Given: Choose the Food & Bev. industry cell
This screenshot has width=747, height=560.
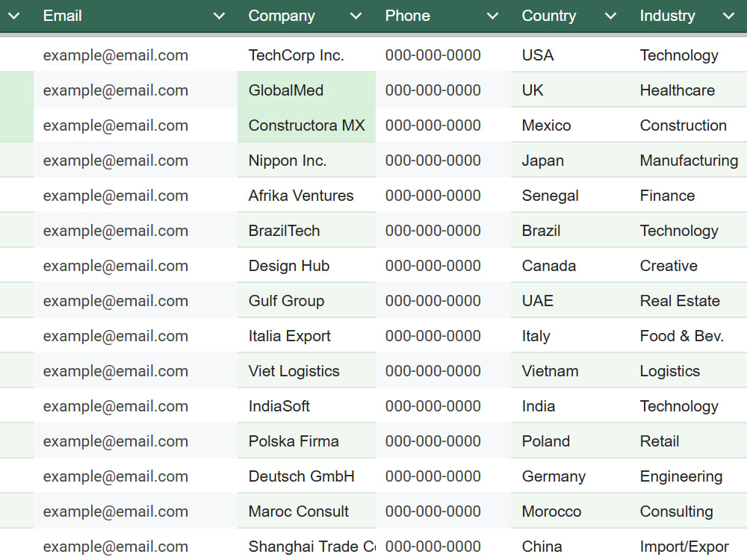Looking at the screenshot, I should 688,336.
